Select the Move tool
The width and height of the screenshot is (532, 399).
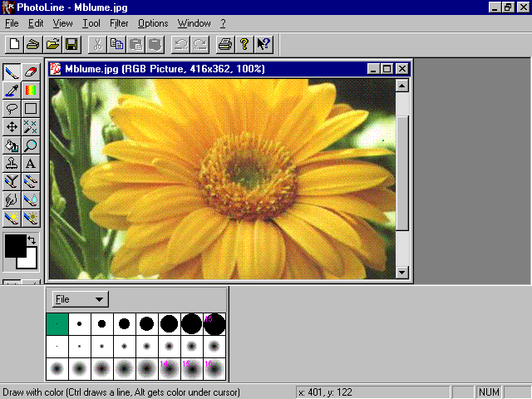pyautogui.click(x=12, y=126)
